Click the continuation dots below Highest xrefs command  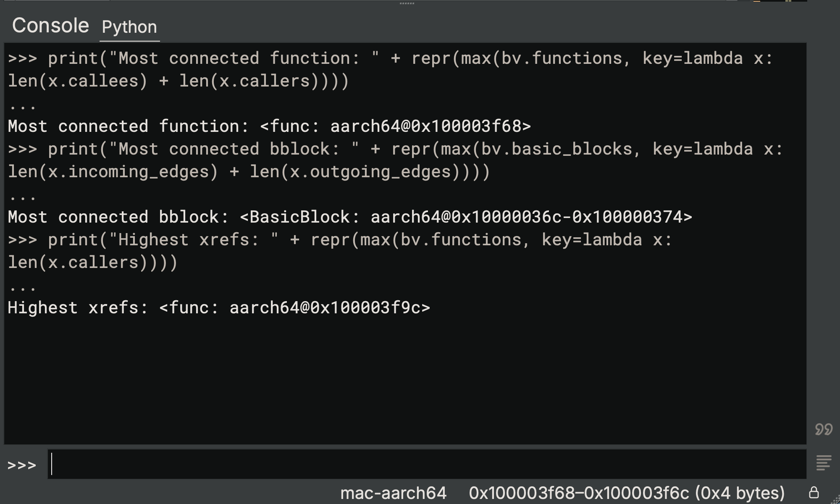click(23, 287)
